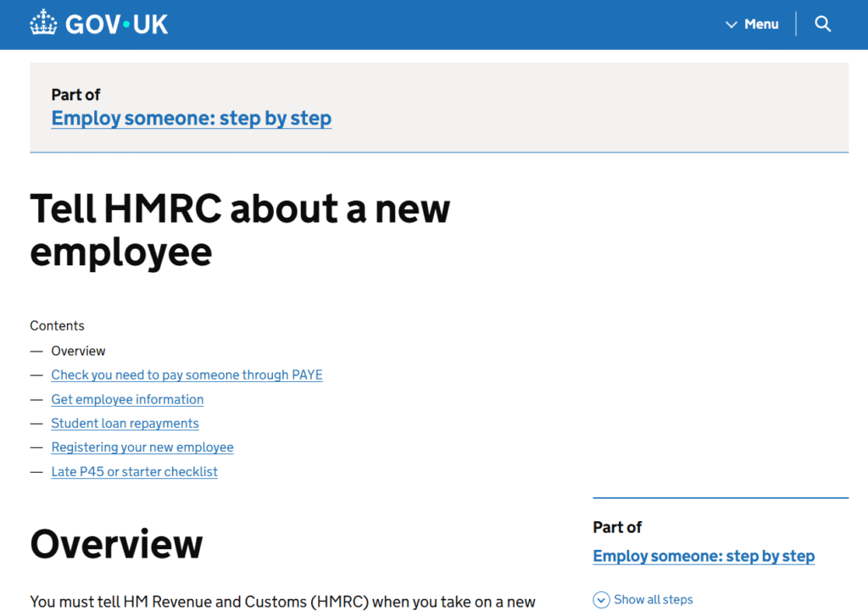Click the large Overview section heading
Image resolution: width=868 pixels, height=616 pixels.
[x=116, y=544]
